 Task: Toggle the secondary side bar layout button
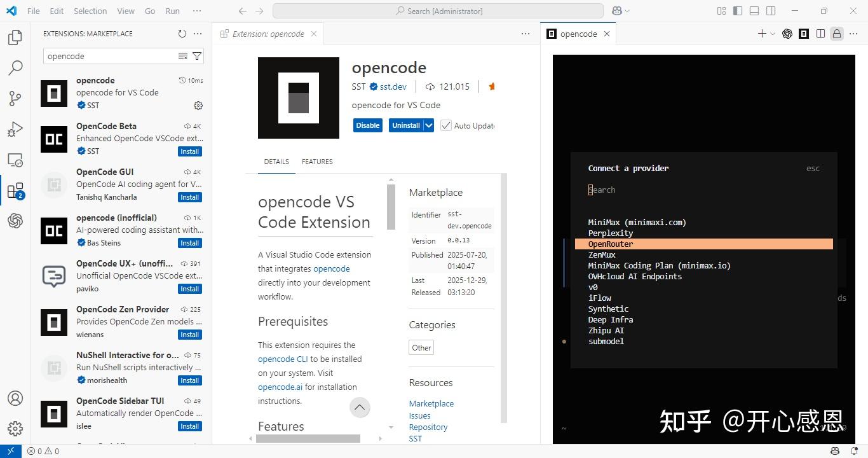(771, 11)
